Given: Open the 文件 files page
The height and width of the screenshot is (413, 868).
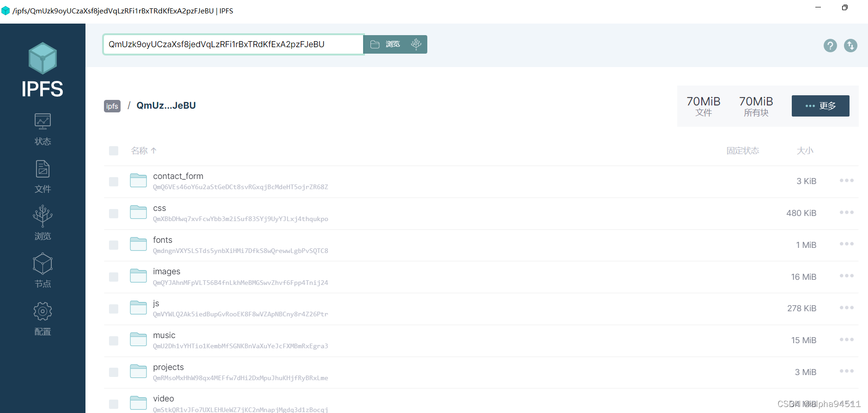Looking at the screenshot, I should point(42,177).
